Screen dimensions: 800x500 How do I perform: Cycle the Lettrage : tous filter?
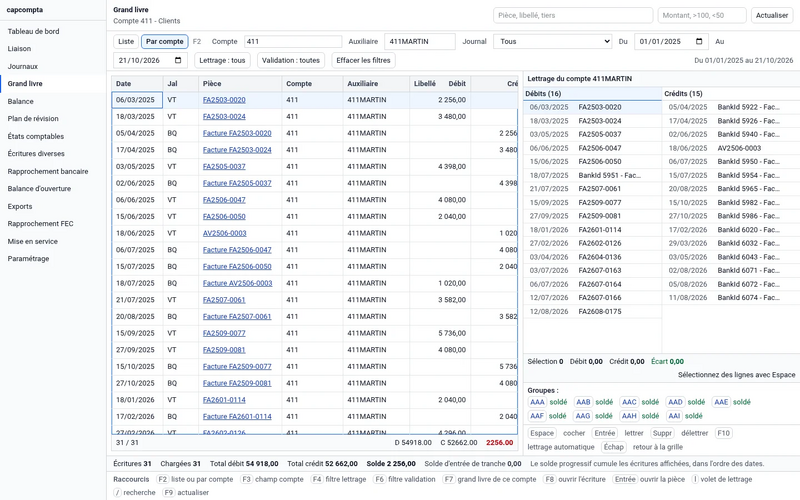click(222, 60)
